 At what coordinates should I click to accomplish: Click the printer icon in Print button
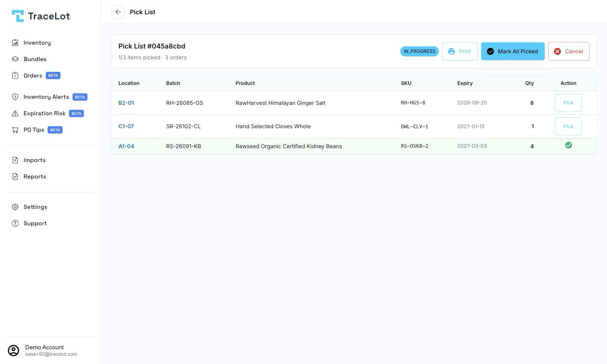click(x=451, y=51)
